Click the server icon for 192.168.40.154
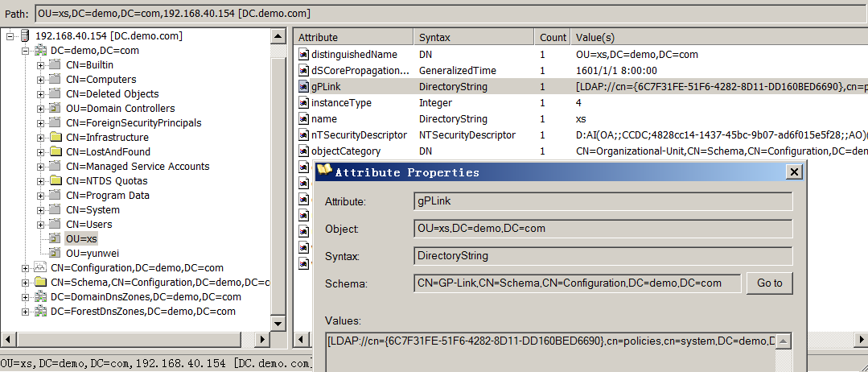Image resolution: width=868 pixels, height=372 pixels. [26, 36]
